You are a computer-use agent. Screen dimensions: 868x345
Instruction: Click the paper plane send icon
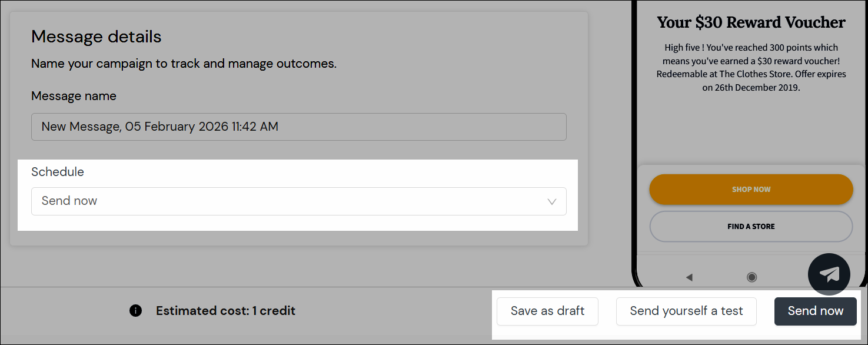click(x=829, y=274)
